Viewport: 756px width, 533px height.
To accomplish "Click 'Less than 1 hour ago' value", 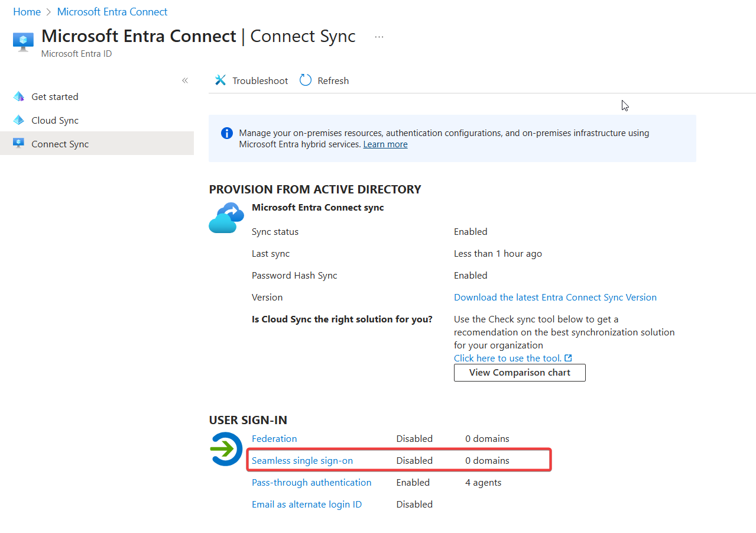I will [x=498, y=253].
